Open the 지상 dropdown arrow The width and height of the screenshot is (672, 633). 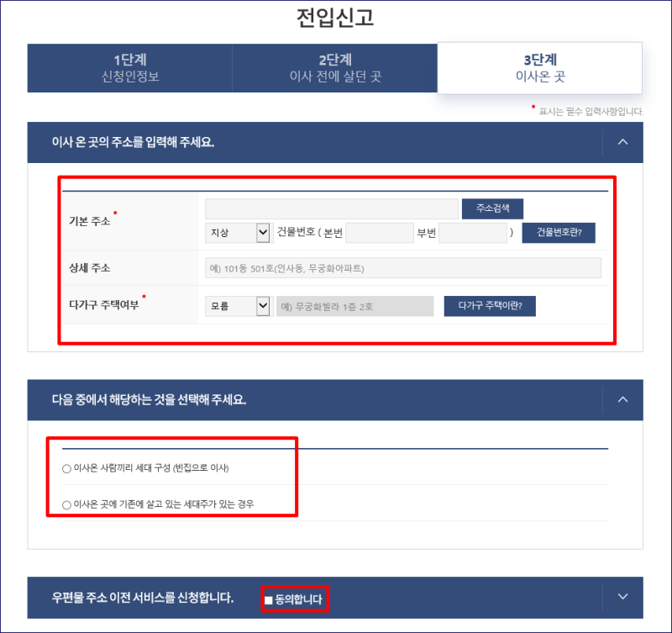[x=263, y=233]
